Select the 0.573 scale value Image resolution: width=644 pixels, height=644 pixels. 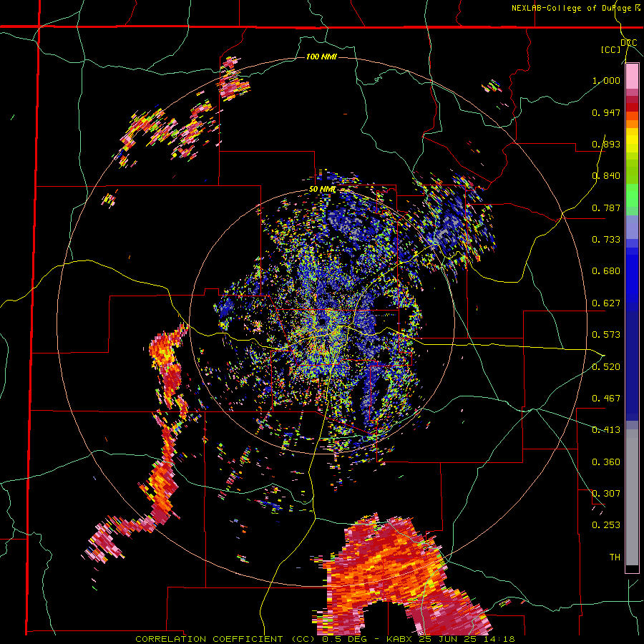[606, 335]
